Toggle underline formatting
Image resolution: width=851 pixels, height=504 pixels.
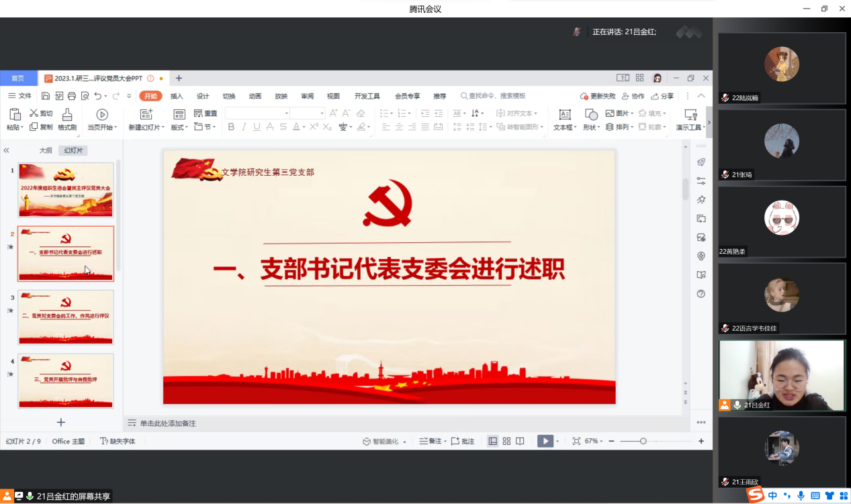click(257, 127)
